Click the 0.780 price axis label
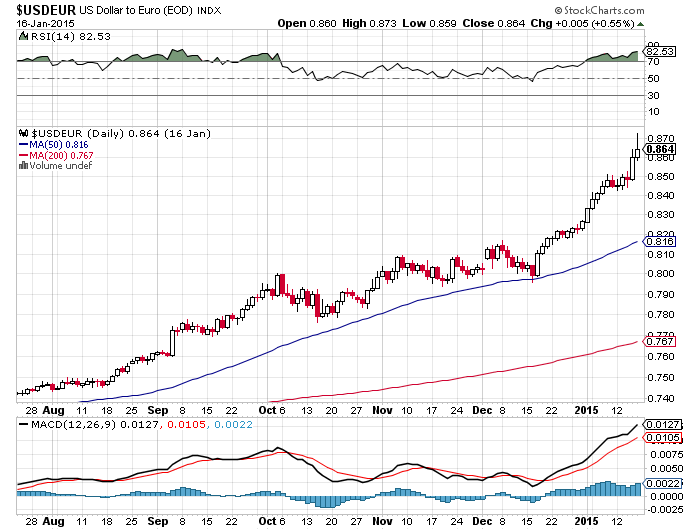The image size is (700, 530). 660,315
